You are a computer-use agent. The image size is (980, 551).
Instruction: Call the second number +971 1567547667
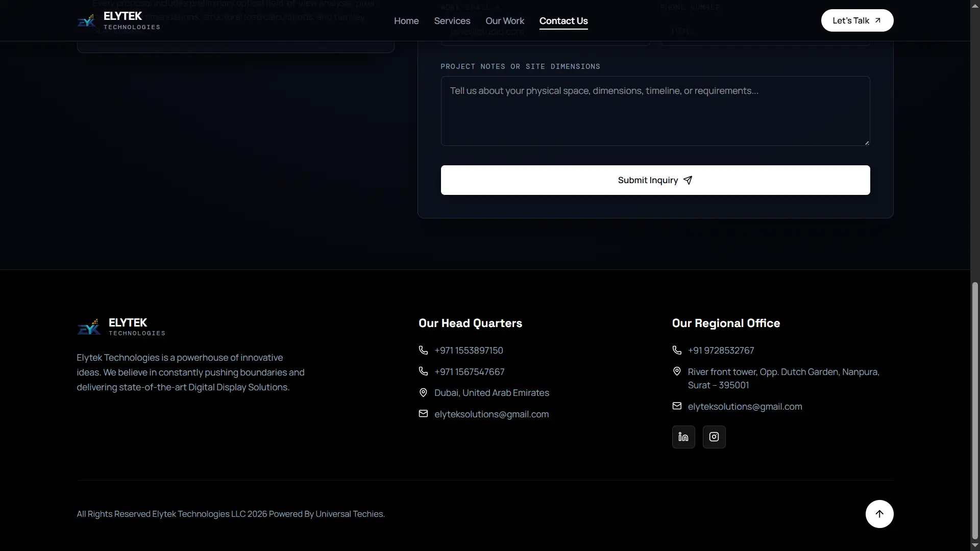pos(469,372)
